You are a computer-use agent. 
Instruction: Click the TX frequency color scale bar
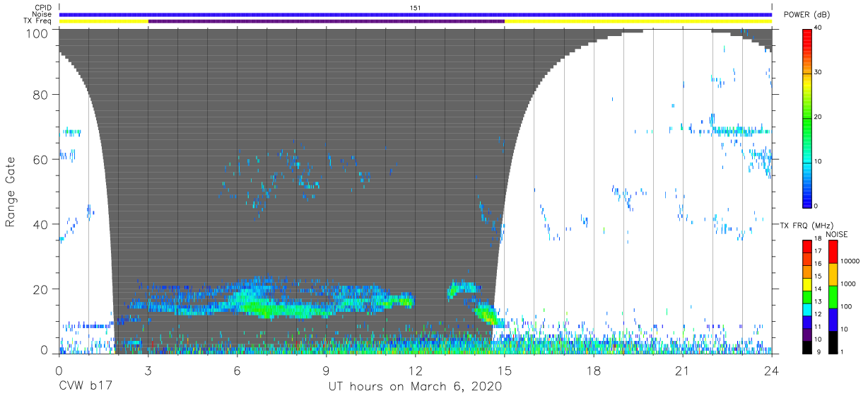pos(807,296)
